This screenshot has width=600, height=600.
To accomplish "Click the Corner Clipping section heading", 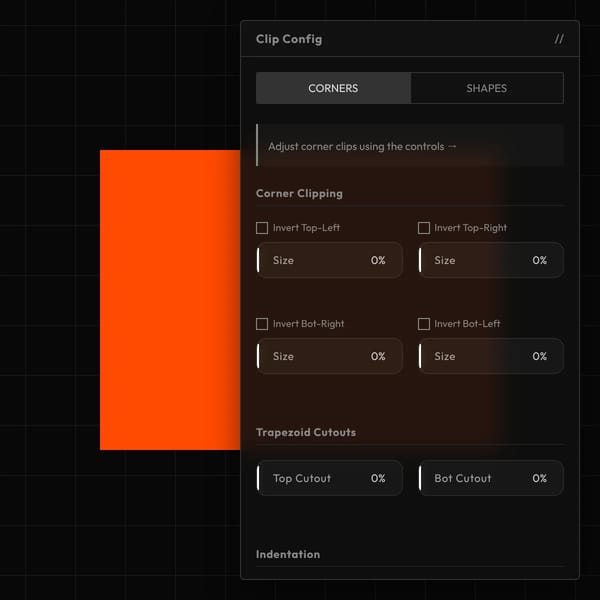I will point(299,194).
